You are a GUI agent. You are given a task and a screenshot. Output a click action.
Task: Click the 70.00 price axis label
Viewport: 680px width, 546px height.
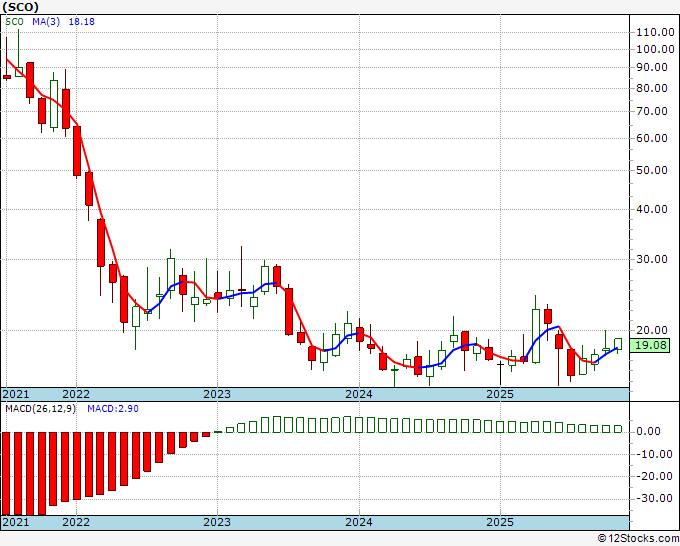click(651, 111)
